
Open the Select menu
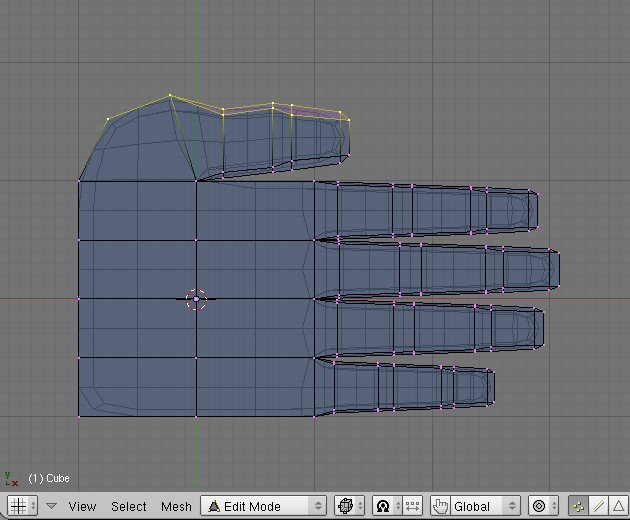pos(129,506)
